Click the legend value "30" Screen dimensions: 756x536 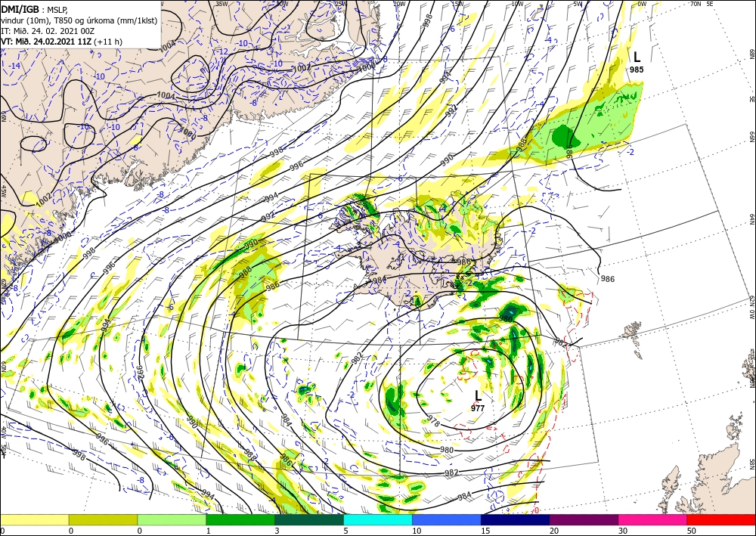(623, 531)
